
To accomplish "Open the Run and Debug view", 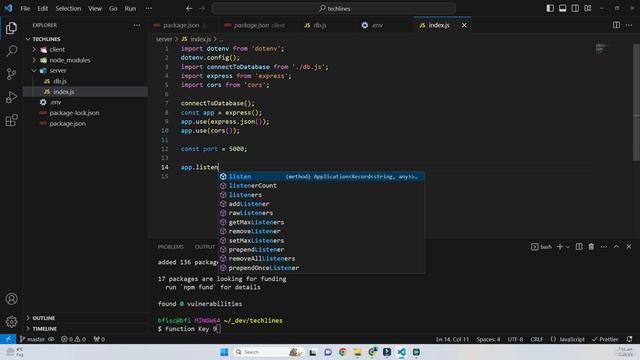I will [11, 97].
